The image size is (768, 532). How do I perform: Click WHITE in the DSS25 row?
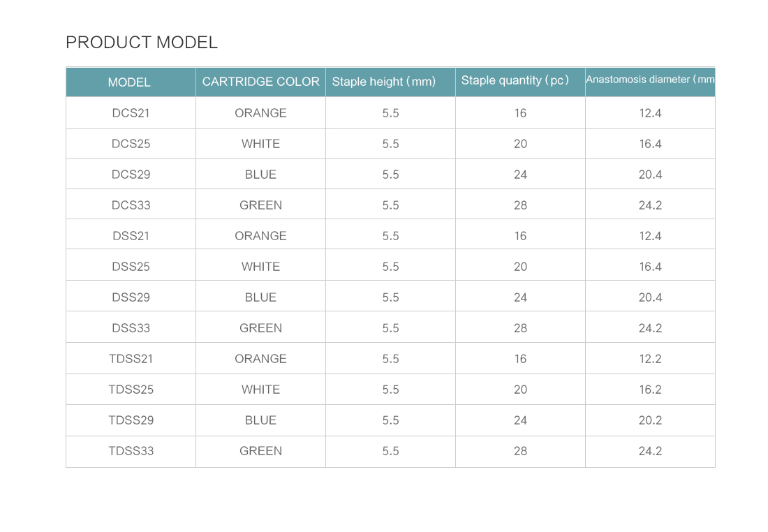pyautogui.click(x=260, y=267)
